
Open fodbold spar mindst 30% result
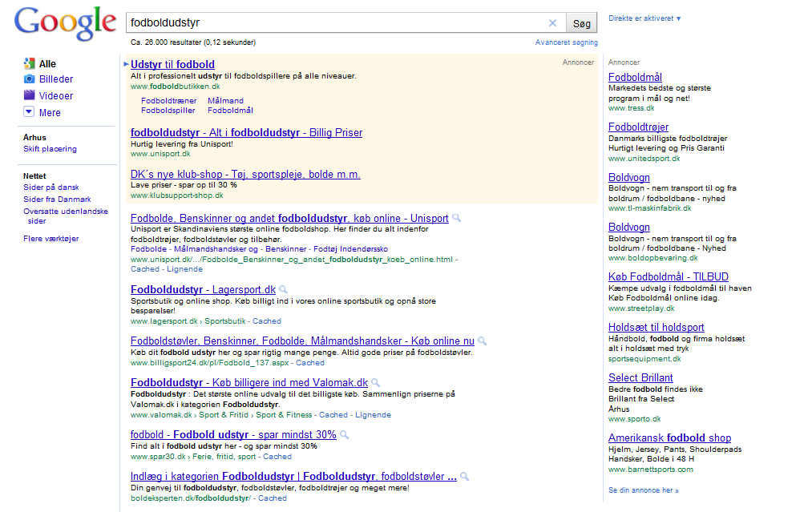[x=233, y=435]
